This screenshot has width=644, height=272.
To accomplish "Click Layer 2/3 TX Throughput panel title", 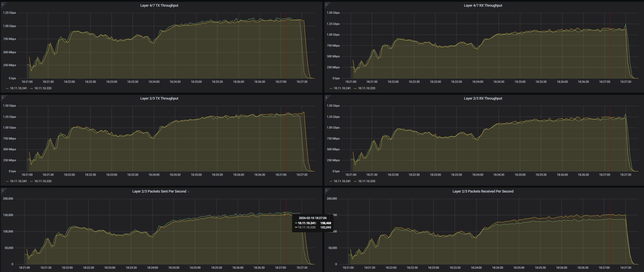I will [159, 98].
